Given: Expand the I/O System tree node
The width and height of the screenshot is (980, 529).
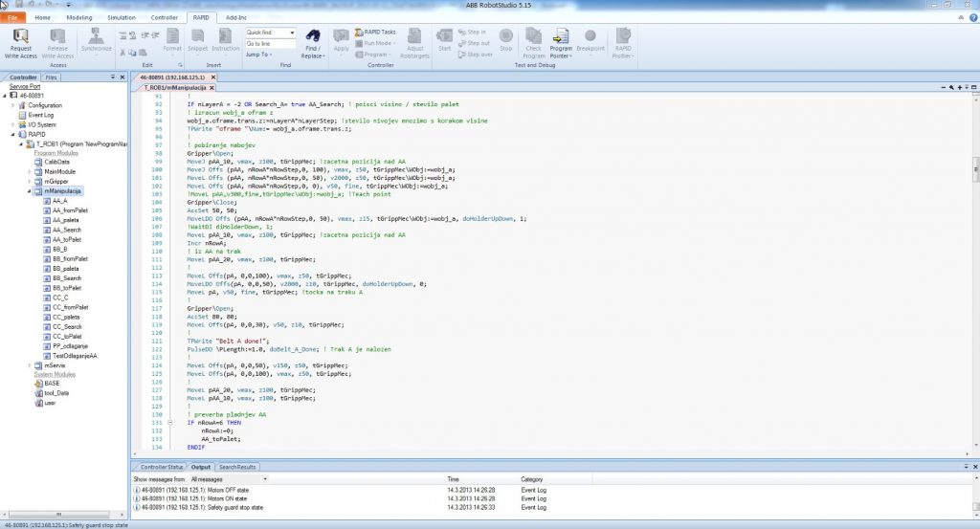Looking at the screenshot, I should point(13,124).
